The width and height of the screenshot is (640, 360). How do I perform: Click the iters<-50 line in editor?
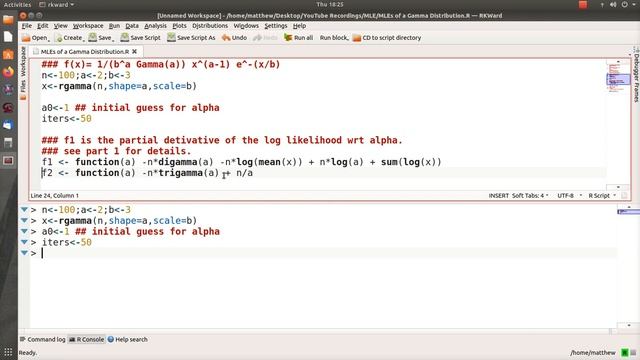67,119
